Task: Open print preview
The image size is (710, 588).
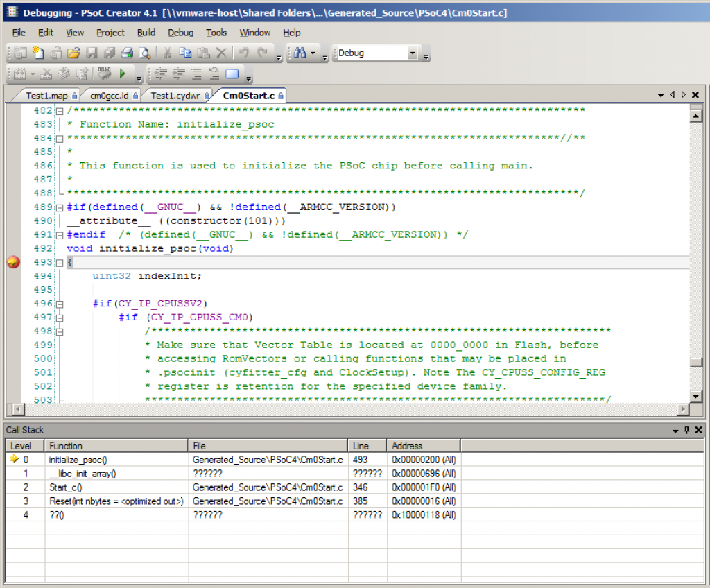Action: pyautogui.click(x=144, y=53)
